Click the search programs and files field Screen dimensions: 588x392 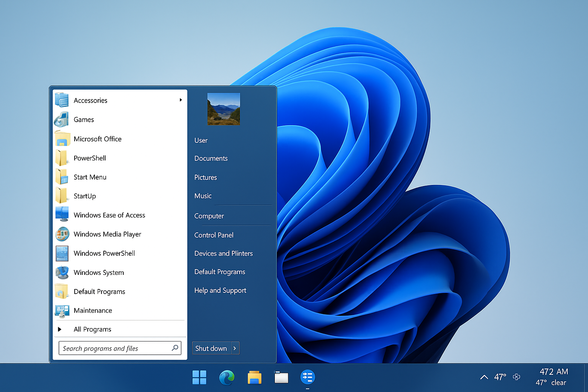pyautogui.click(x=115, y=348)
